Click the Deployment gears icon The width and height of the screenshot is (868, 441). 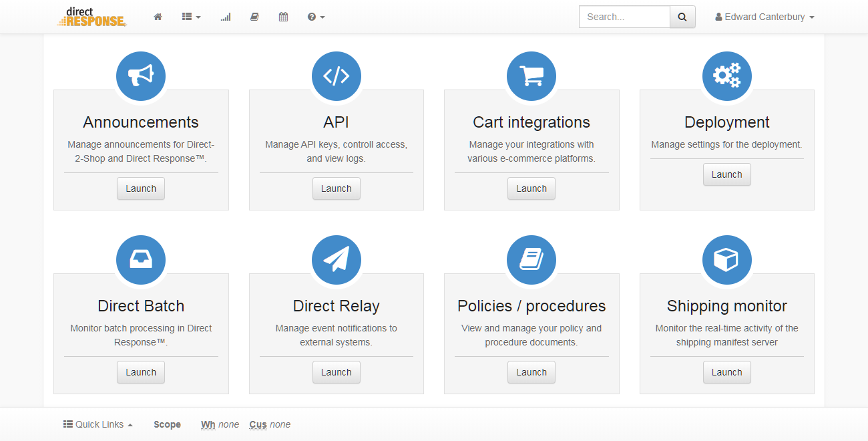[x=727, y=76]
